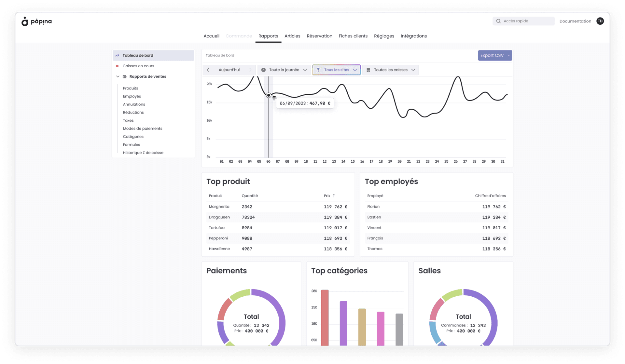The image size is (625, 364).
Task: Click the search magnifier icon
Action: [498, 21]
